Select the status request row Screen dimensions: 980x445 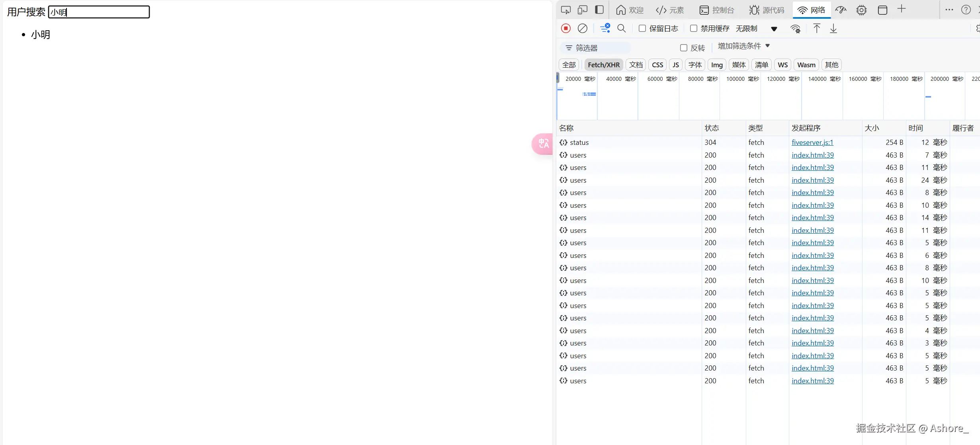click(x=579, y=142)
